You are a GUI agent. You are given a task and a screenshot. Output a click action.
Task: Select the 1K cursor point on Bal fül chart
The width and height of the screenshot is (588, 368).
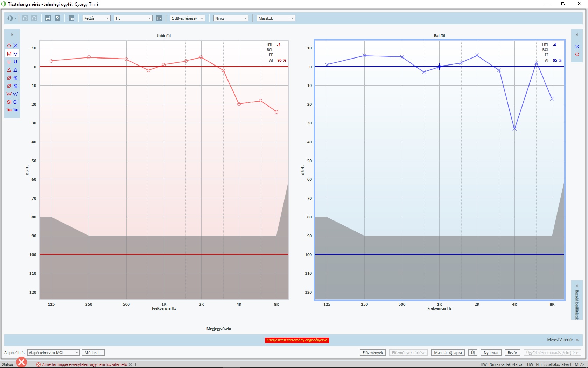click(x=440, y=67)
